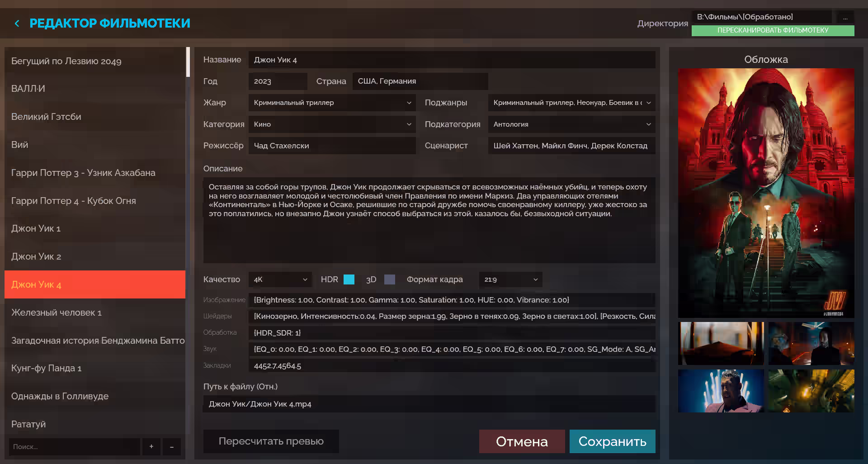This screenshot has width=868, height=464.
Task: Click the Год field showing 2023
Action: [278, 81]
